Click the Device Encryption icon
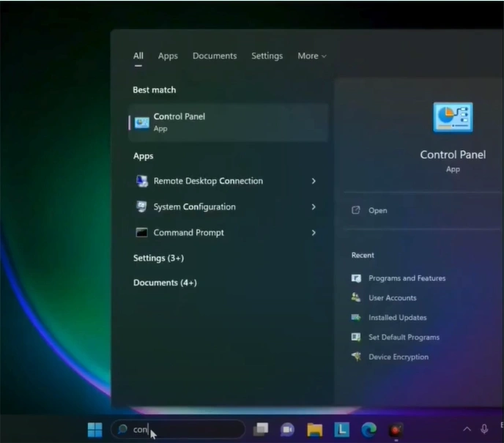The height and width of the screenshot is (443, 504). (x=356, y=357)
